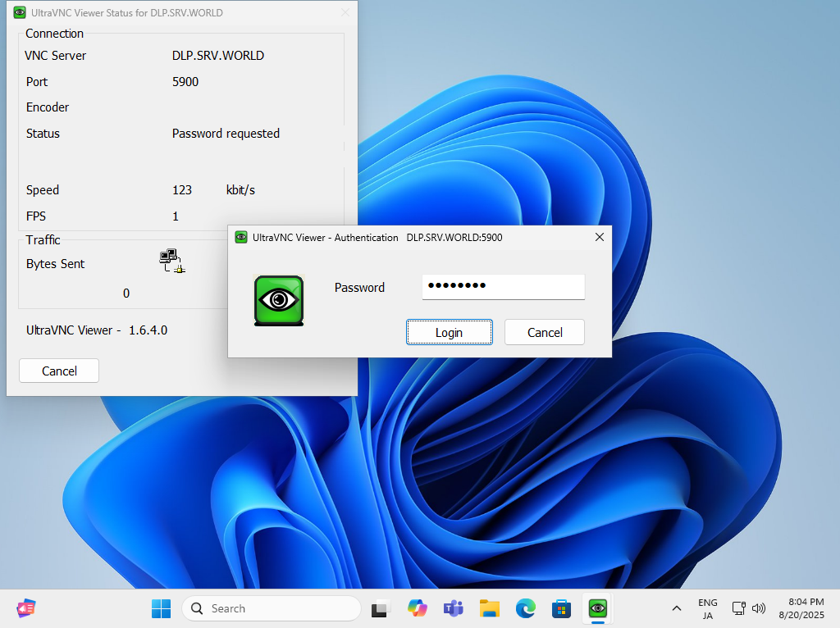Cancel the UltraVNC Viewer Status window

(x=59, y=371)
